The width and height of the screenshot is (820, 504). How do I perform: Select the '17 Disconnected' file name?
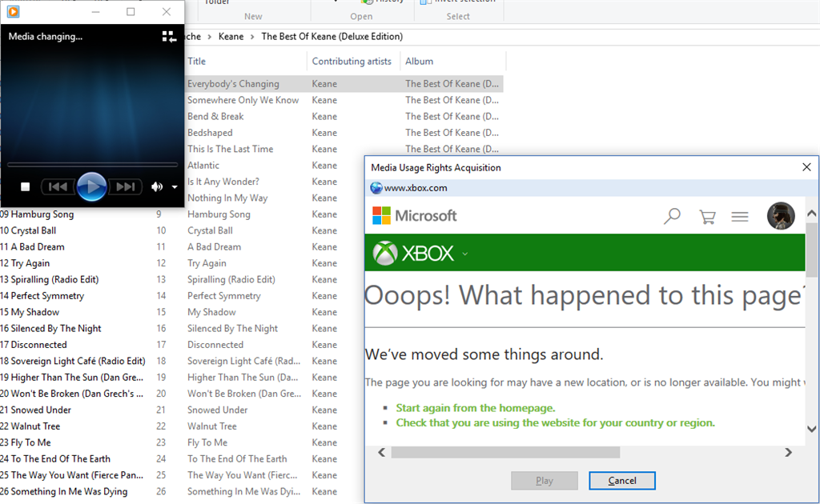pos(34,345)
